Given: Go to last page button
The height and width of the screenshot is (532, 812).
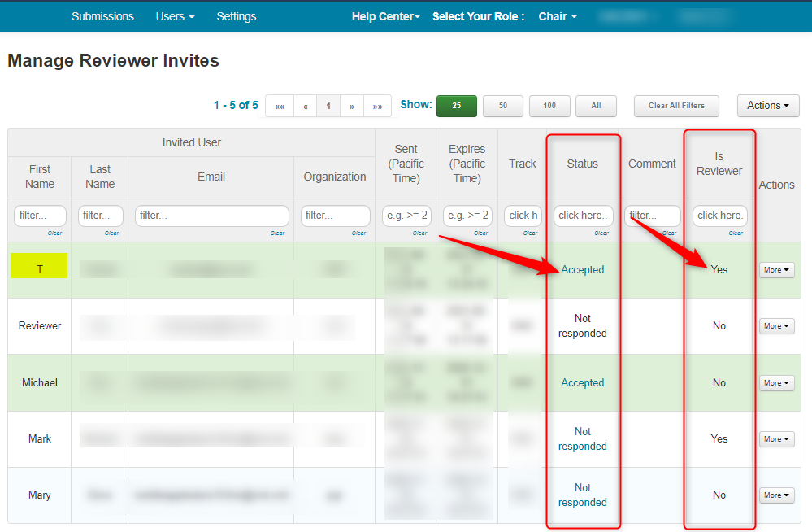Looking at the screenshot, I should (x=377, y=106).
